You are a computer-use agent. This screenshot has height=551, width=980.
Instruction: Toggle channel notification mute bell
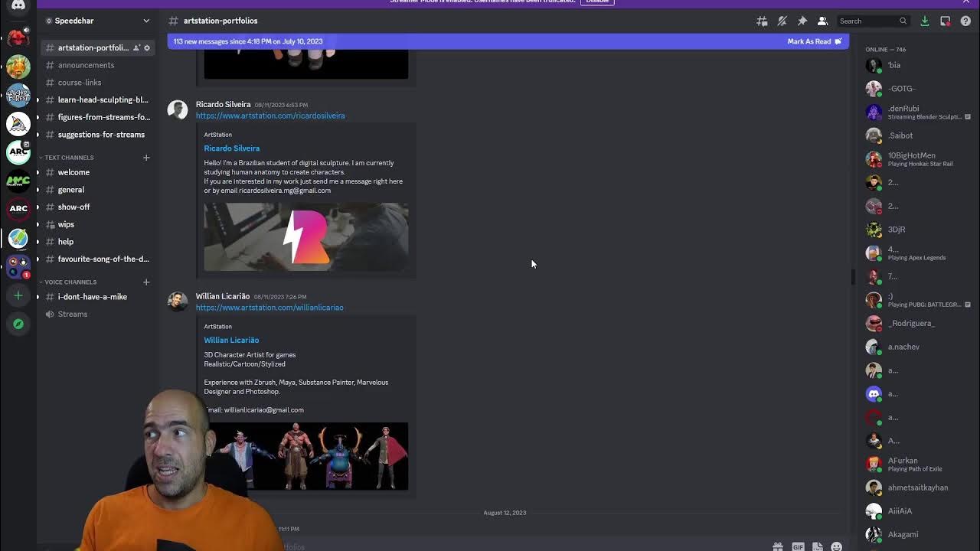click(x=782, y=21)
